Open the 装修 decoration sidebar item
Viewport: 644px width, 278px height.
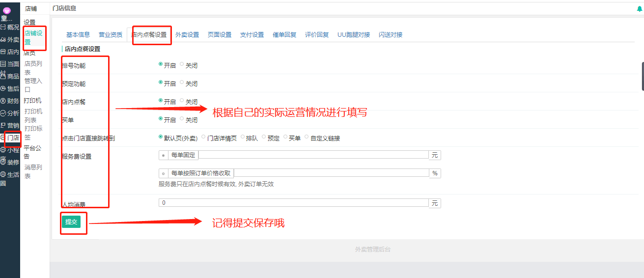pyautogui.click(x=10, y=162)
